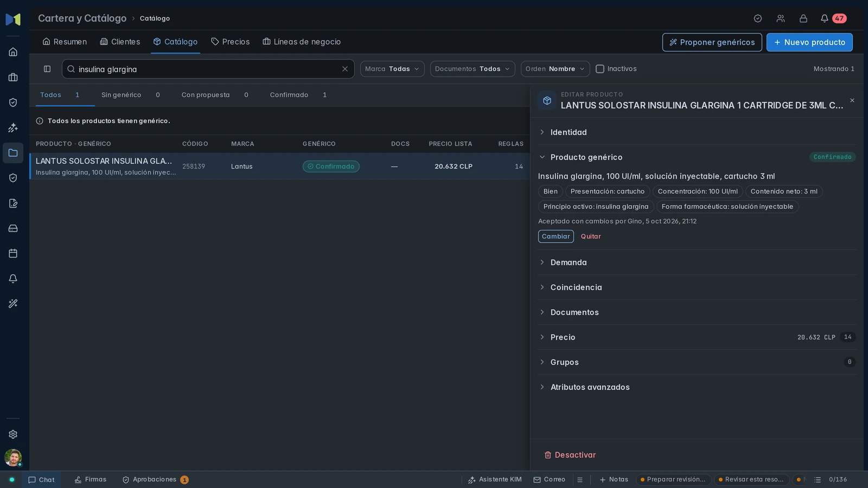This screenshot has height=488, width=868.
Task: Open the hamburger menu in bottom bar
Action: click(580, 480)
